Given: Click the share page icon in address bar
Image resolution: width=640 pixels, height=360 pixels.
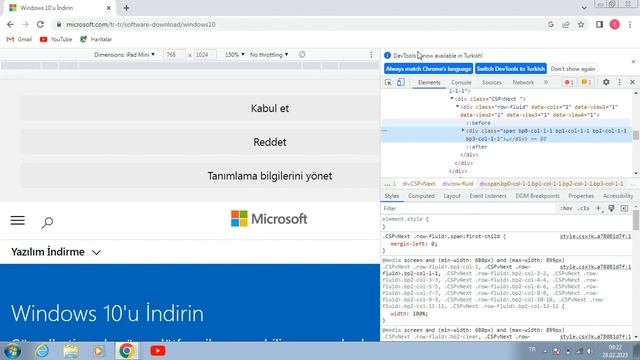Looking at the screenshot, I should pos(566,24).
